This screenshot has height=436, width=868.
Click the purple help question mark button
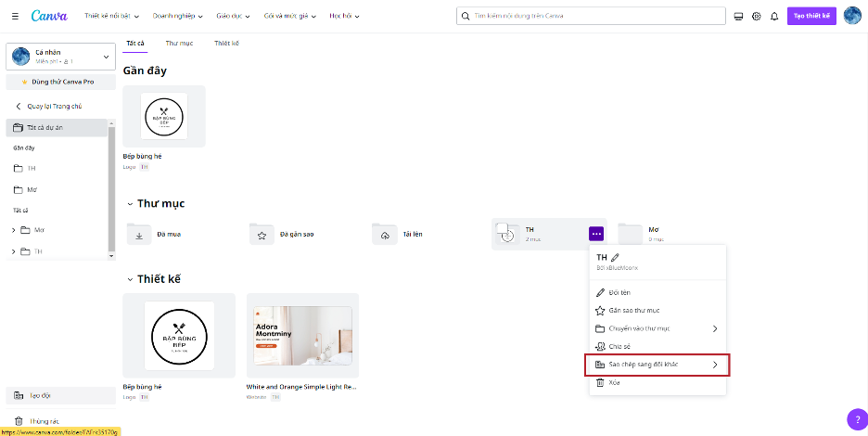(855, 419)
